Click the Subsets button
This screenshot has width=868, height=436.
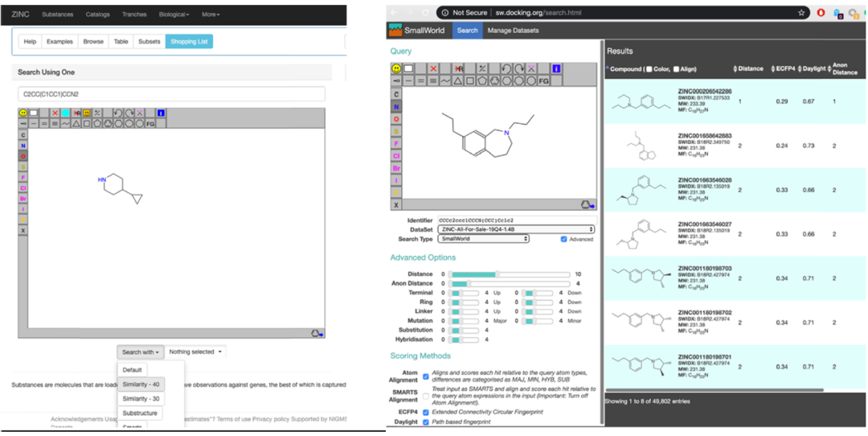pos(149,42)
